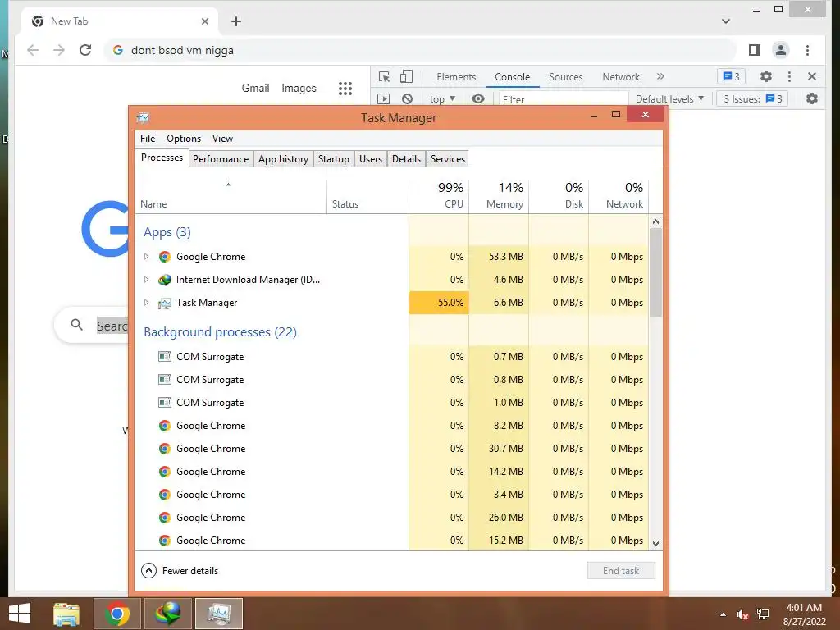Open the Default levels dropdown

point(669,99)
